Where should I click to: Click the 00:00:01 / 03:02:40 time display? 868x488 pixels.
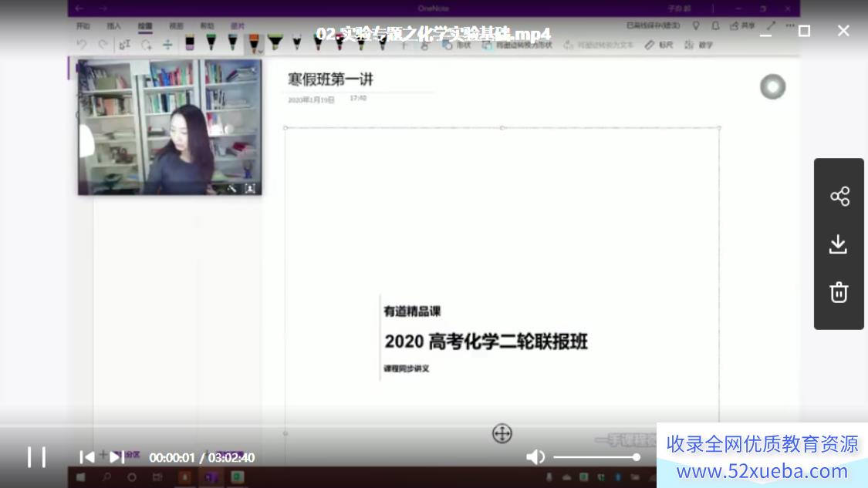202,458
